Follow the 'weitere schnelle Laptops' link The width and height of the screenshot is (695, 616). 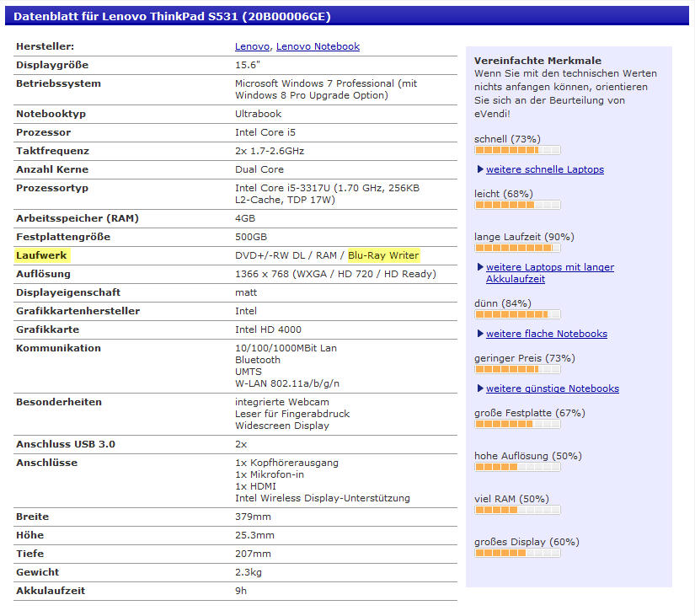[544, 169]
